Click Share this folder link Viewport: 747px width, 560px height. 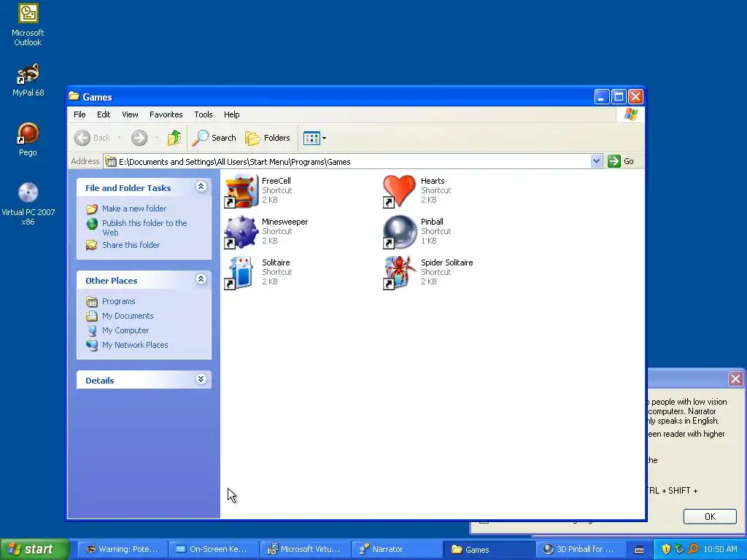coord(131,245)
